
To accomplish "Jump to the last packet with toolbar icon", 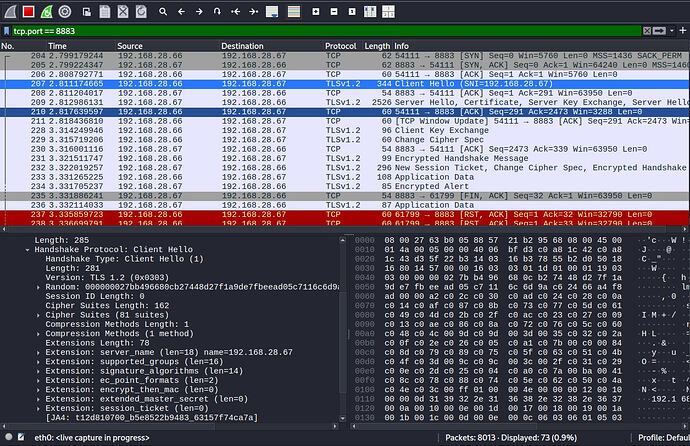I will [x=253, y=12].
